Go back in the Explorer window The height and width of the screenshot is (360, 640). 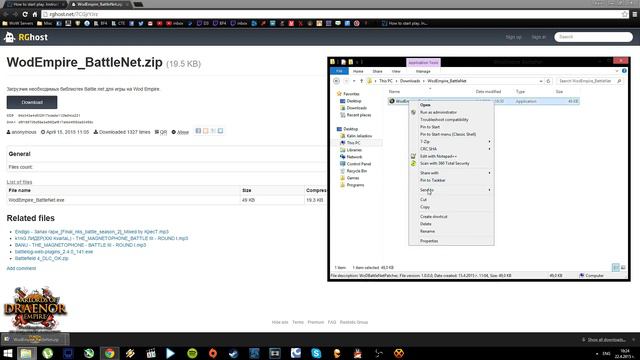pyautogui.click(x=336, y=81)
